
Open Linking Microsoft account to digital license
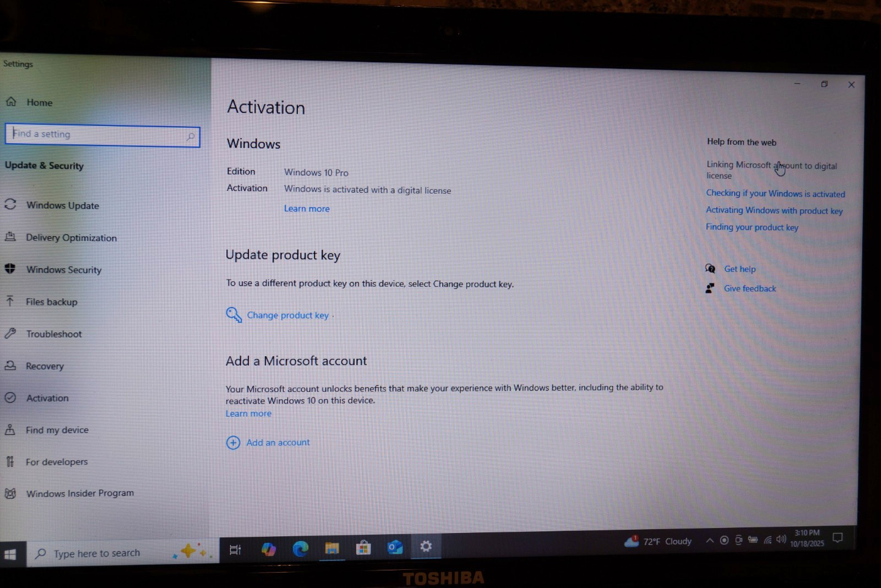pos(771,170)
